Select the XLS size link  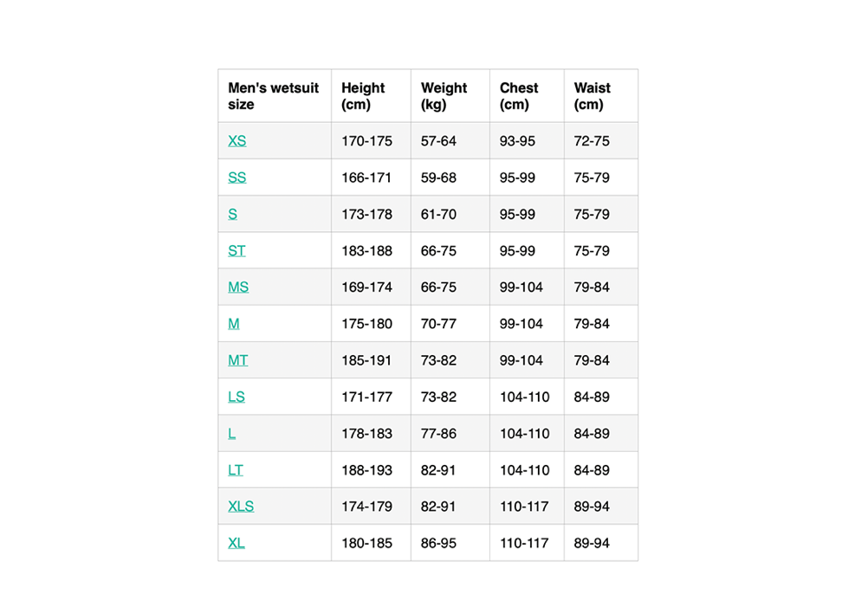click(241, 507)
